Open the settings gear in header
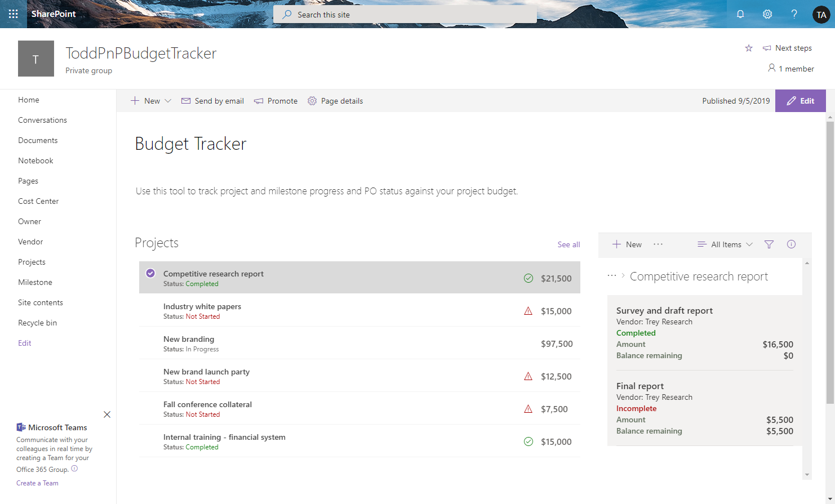The image size is (835, 504). 767,14
